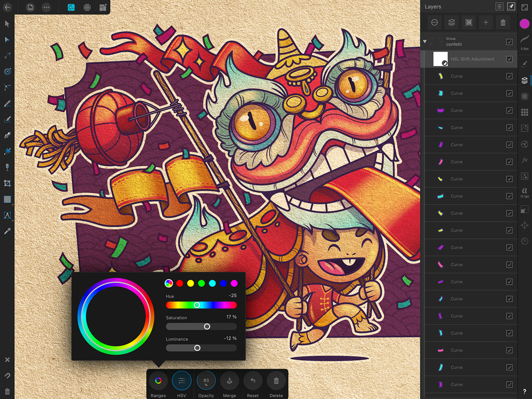Select the color picker eyedropper tool
This screenshot has height=399, width=532.
[7, 231]
